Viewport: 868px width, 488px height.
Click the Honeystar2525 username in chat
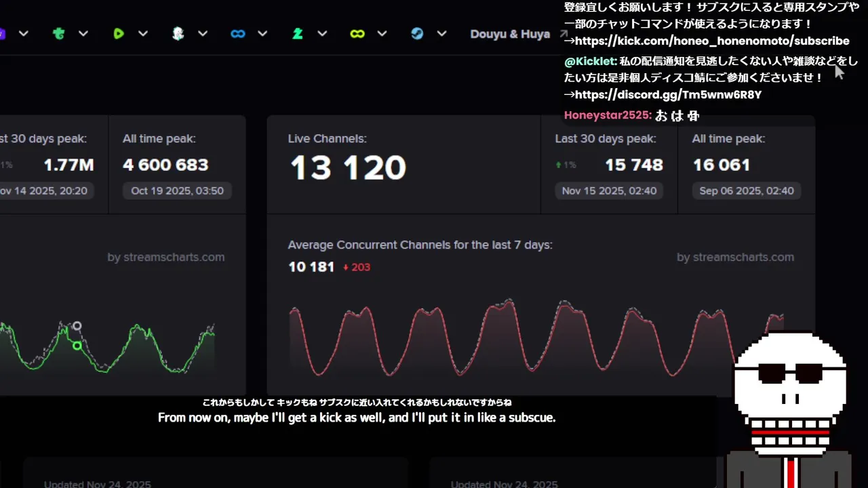(608, 115)
